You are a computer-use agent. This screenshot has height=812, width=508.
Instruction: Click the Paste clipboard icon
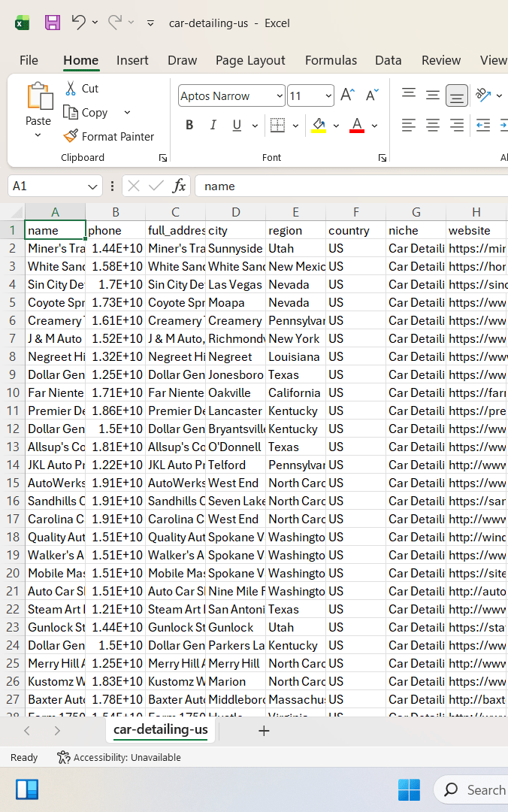coord(39,96)
